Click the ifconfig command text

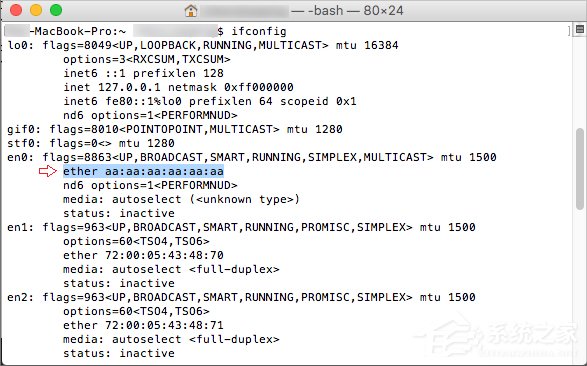coord(259,31)
